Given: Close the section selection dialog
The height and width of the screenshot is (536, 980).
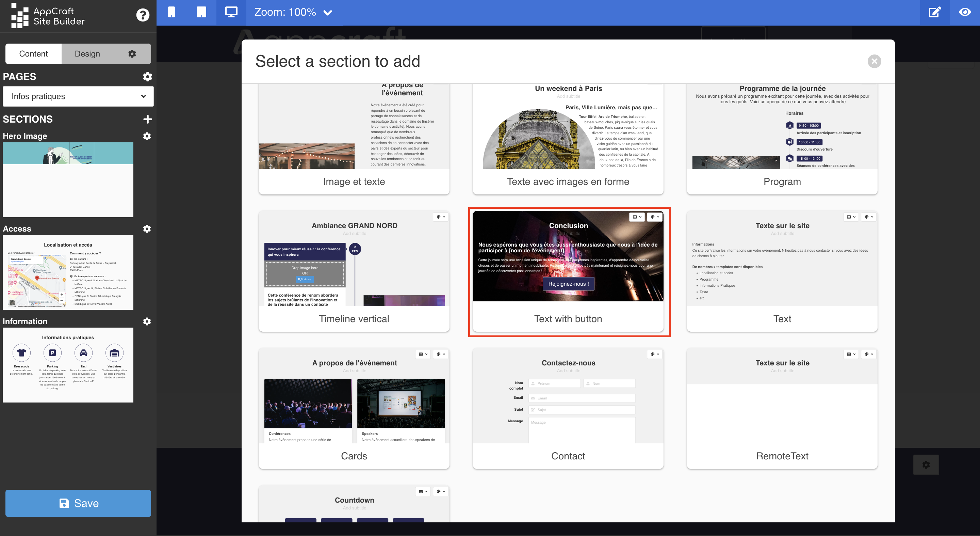Looking at the screenshot, I should [x=874, y=61].
